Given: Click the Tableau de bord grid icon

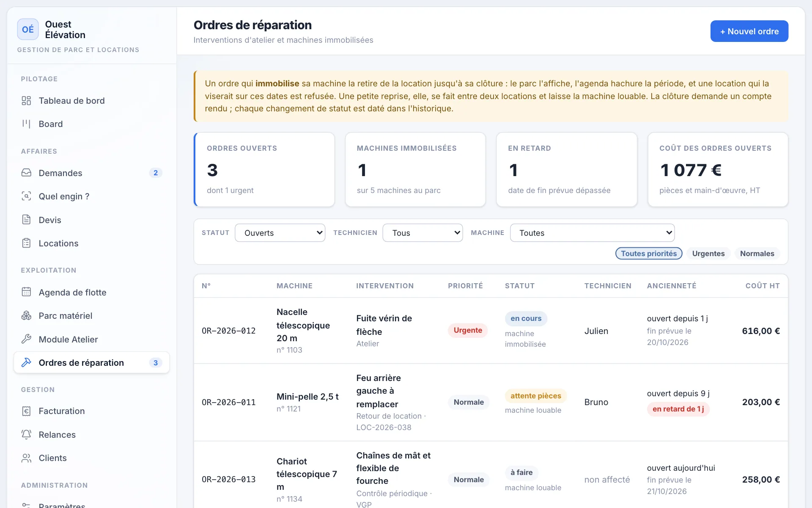Looking at the screenshot, I should 26,101.
